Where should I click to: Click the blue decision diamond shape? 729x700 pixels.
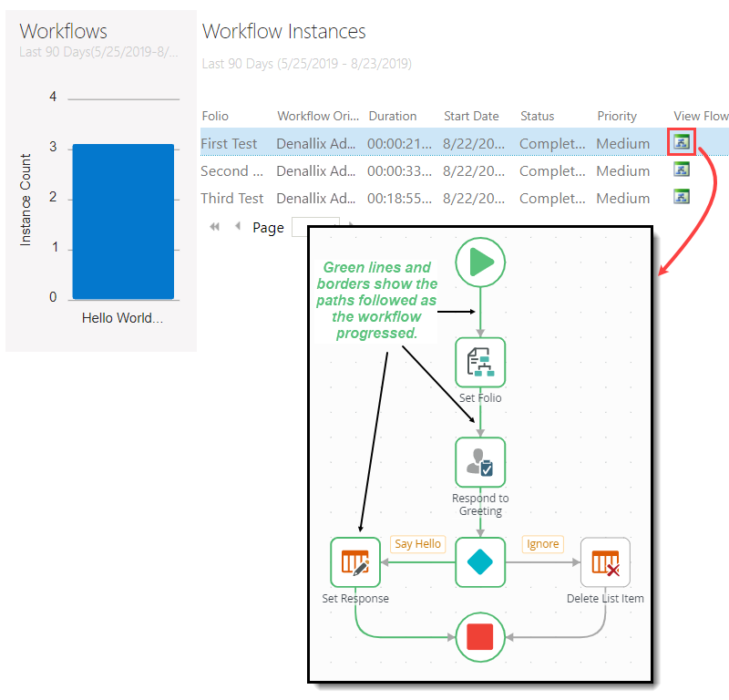tap(479, 562)
